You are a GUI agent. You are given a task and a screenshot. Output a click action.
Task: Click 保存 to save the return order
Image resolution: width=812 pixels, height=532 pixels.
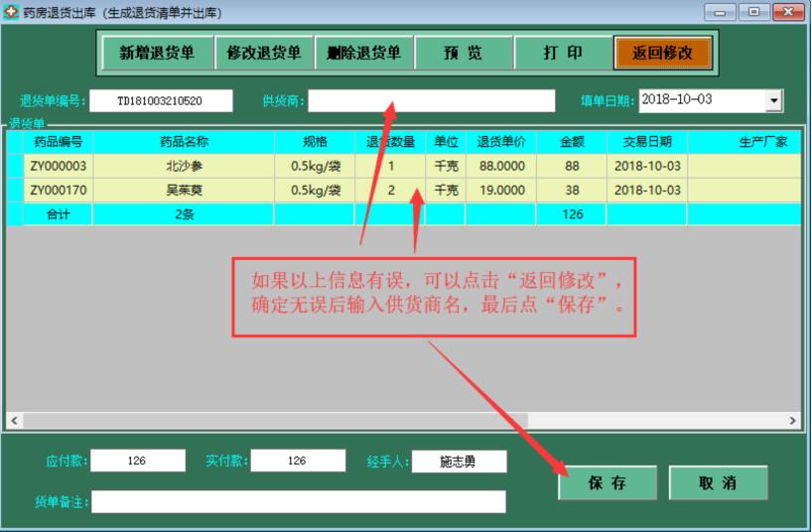(607, 483)
